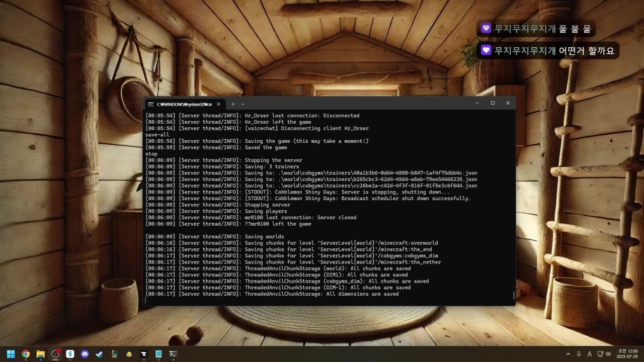Click the 'Saving: 3 trainers' log line

click(x=222, y=166)
